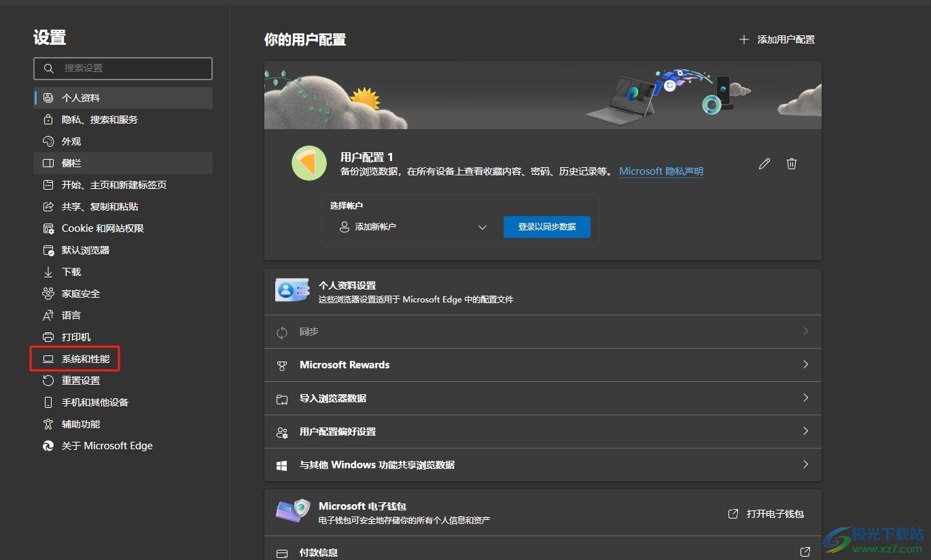Click the palette icon next to 外观
931x560 pixels.
click(x=48, y=141)
